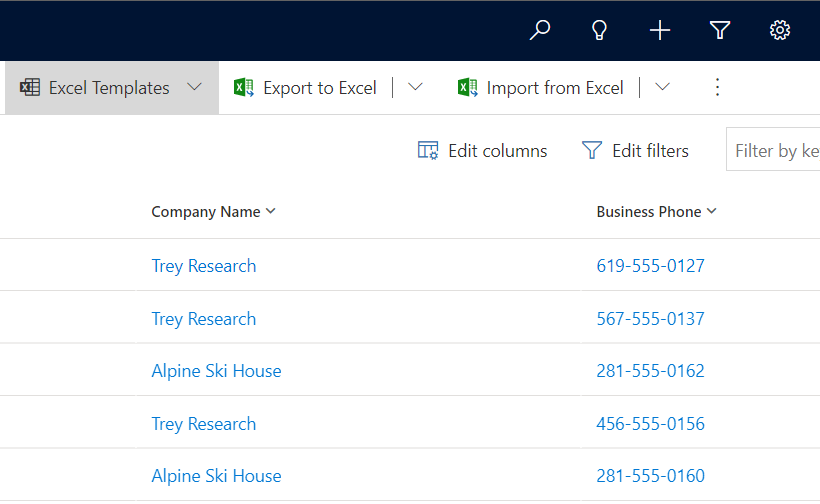The width and height of the screenshot is (820, 504).
Task: Click the vertical ellipsis more commands icon
Action: pyautogui.click(x=717, y=88)
